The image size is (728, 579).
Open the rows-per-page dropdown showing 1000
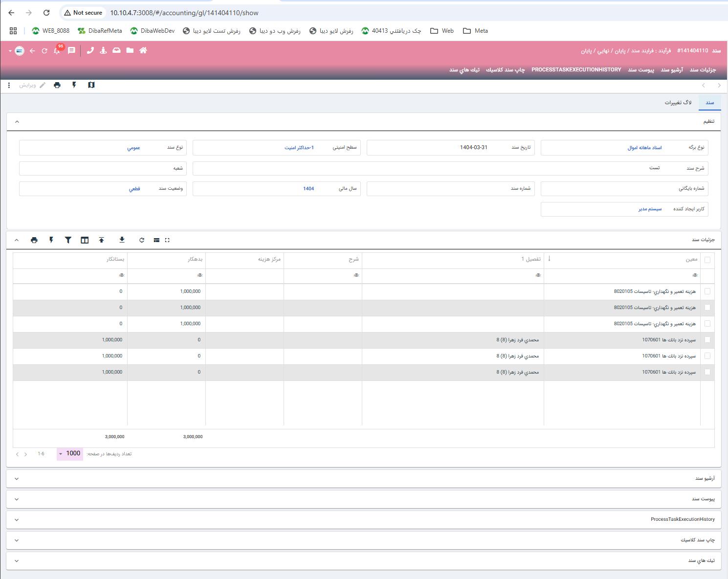(69, 454)
